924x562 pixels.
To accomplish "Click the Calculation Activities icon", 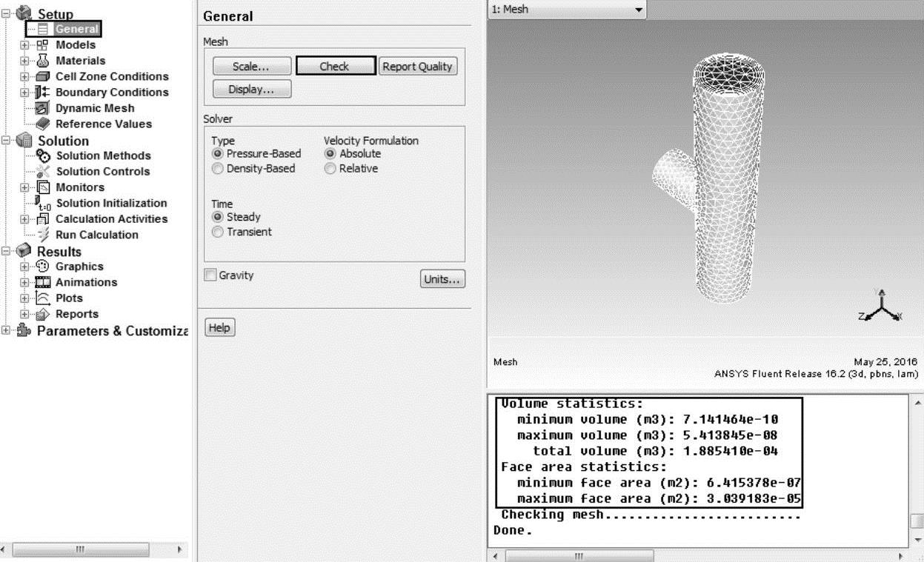I will 43,219.
